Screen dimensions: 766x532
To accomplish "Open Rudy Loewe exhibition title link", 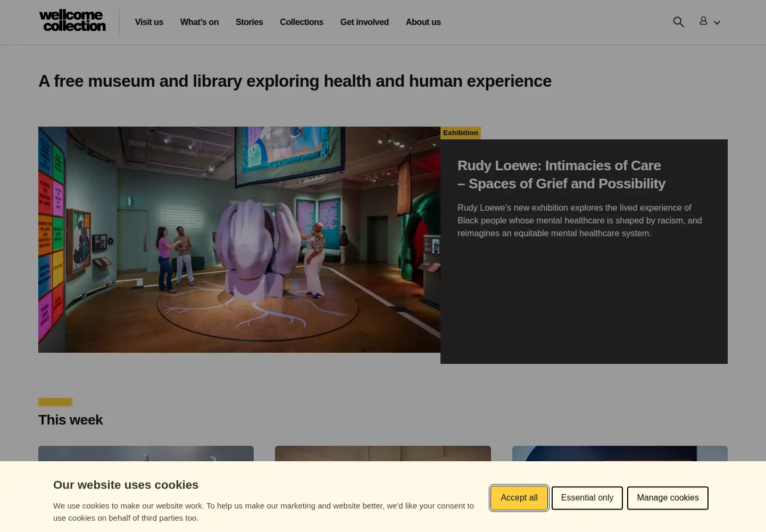I will [x=561, y=174].
